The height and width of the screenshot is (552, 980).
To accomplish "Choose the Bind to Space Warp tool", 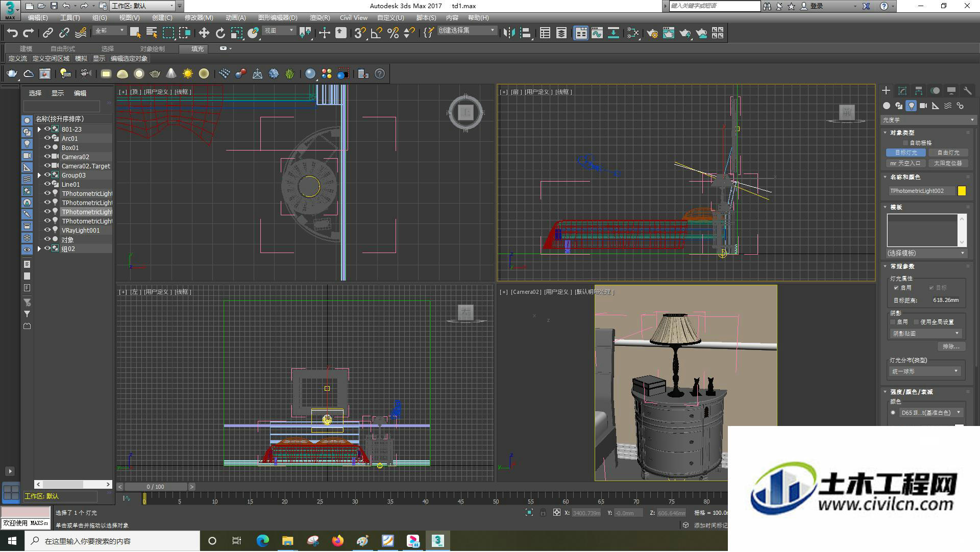I will click(x=81, y=33).
